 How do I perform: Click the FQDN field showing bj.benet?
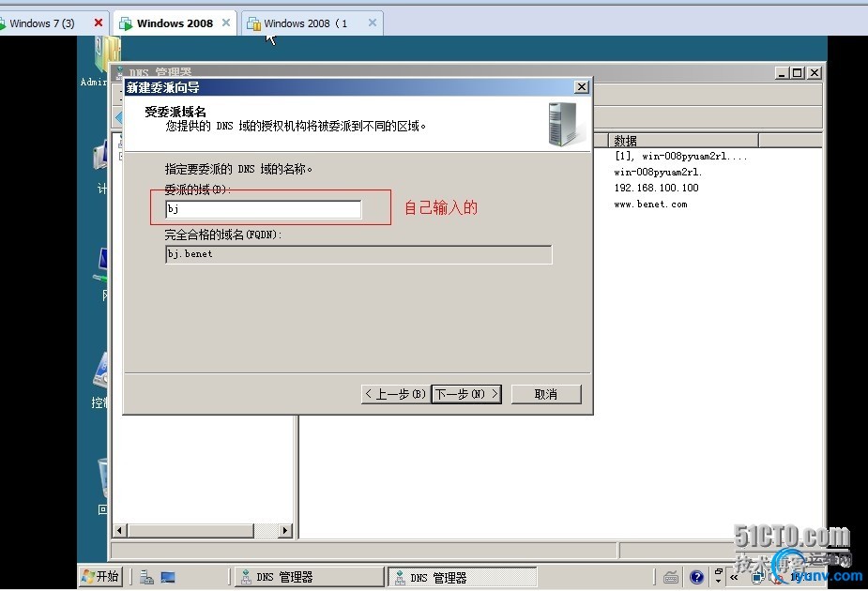coord(358,254)
